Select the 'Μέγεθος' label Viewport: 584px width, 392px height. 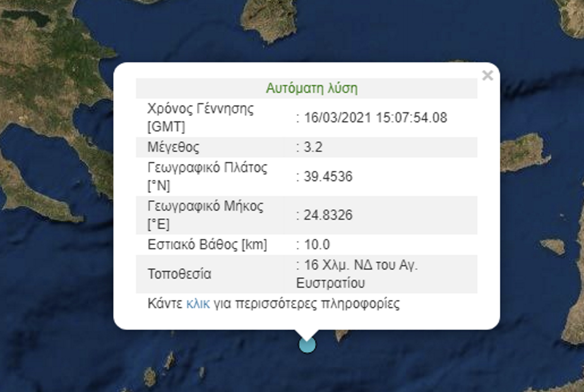173,147
